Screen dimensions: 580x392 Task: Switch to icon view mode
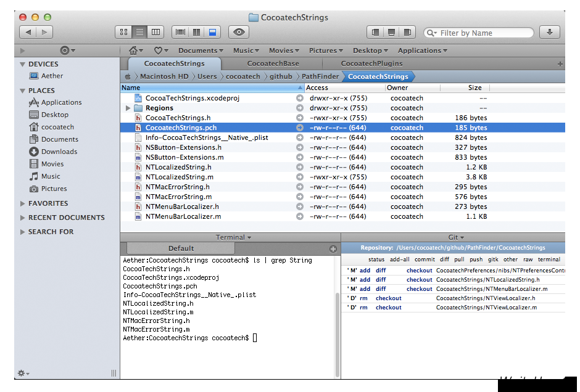[x=123, y=32]
